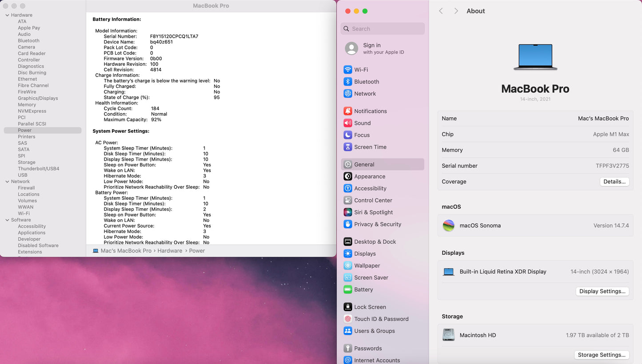The width and height of the screenshot is (642, 364).
Task: Select the Focus moon icon
Action: coord(348,135)
